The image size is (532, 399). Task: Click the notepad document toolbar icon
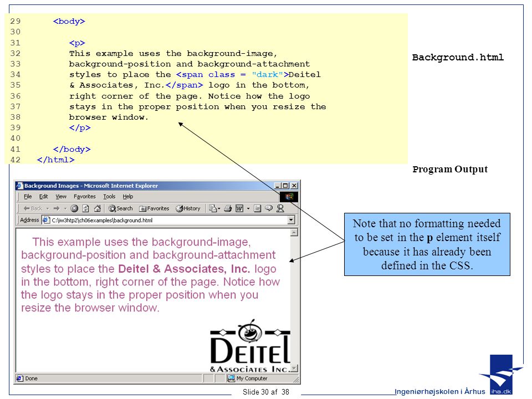click(x=258, y=208)
